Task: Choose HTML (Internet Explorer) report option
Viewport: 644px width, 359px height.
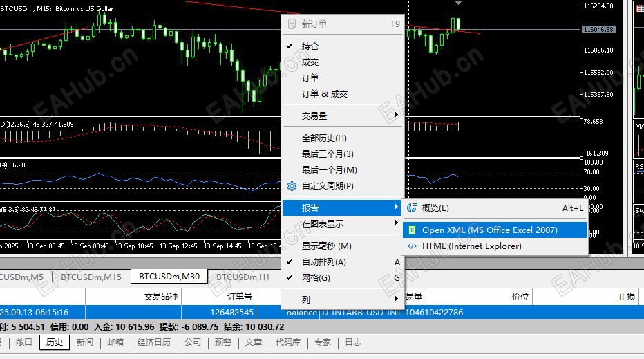Action: (495, 246)
